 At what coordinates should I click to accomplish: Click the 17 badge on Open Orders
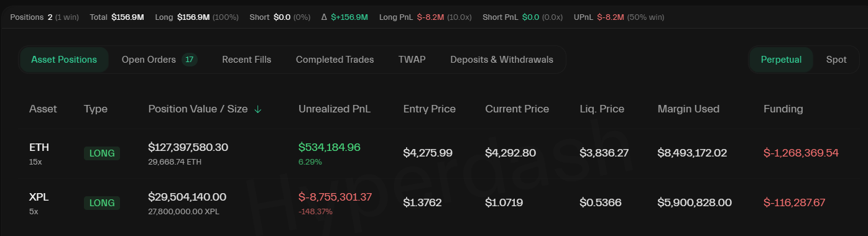[x=190, y=60]
